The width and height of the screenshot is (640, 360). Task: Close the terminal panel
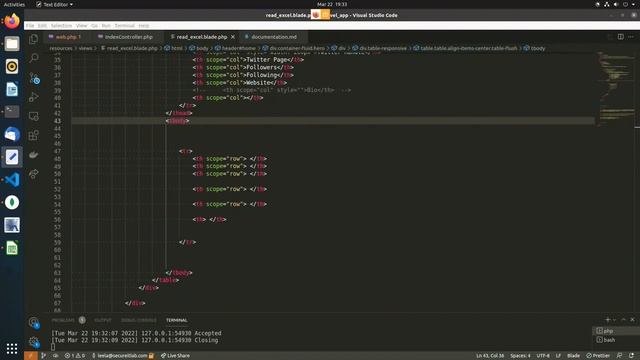(632, 320)
